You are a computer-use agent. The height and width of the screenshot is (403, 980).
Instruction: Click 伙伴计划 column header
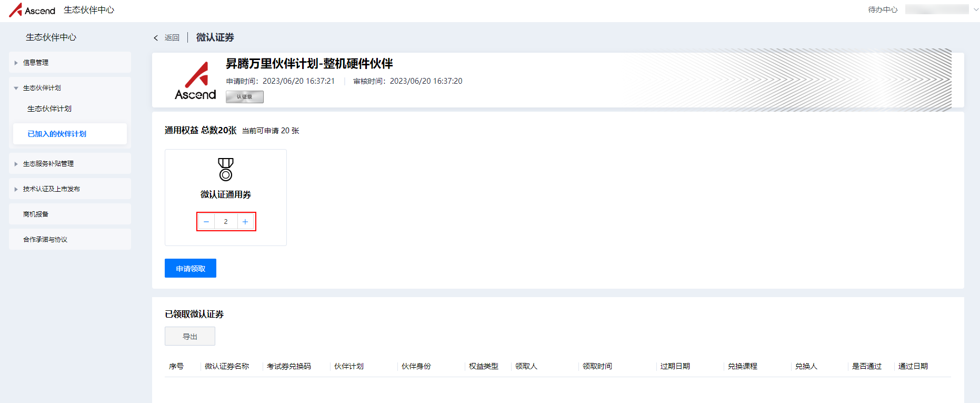pyautogui.click(x=349, y=366)
